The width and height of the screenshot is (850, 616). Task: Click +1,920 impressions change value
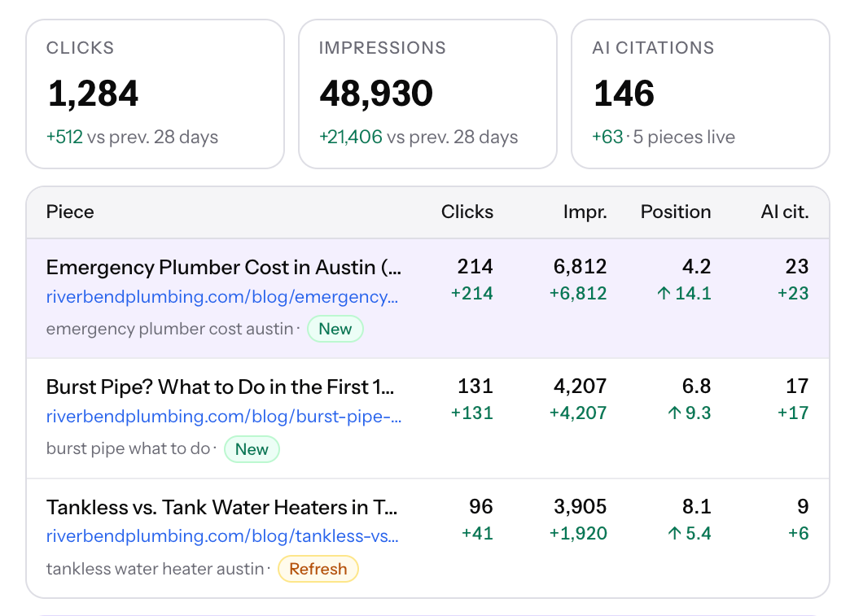[x=578, y=533]
